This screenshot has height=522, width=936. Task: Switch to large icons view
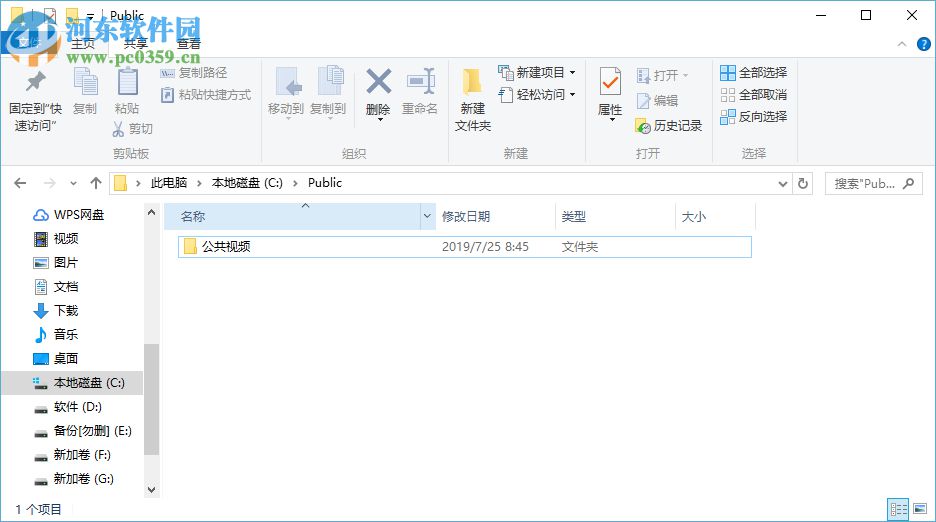point(920,509)
